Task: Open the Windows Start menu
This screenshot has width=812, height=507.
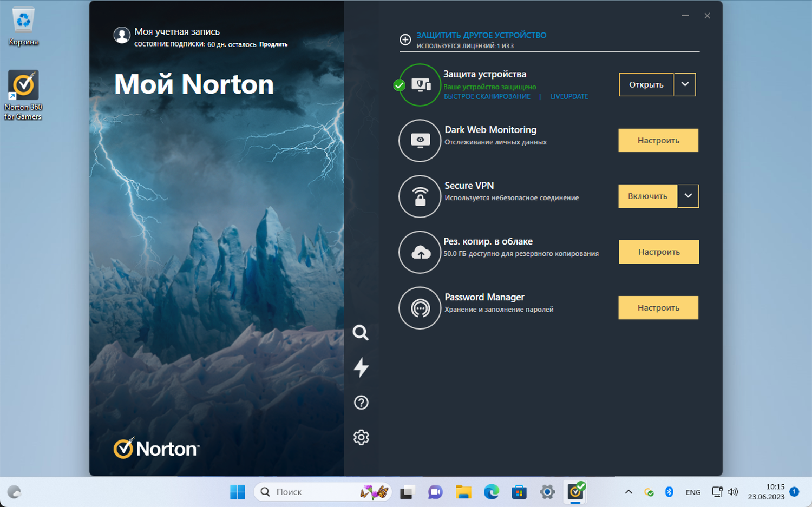Action: tap(238, 492)
